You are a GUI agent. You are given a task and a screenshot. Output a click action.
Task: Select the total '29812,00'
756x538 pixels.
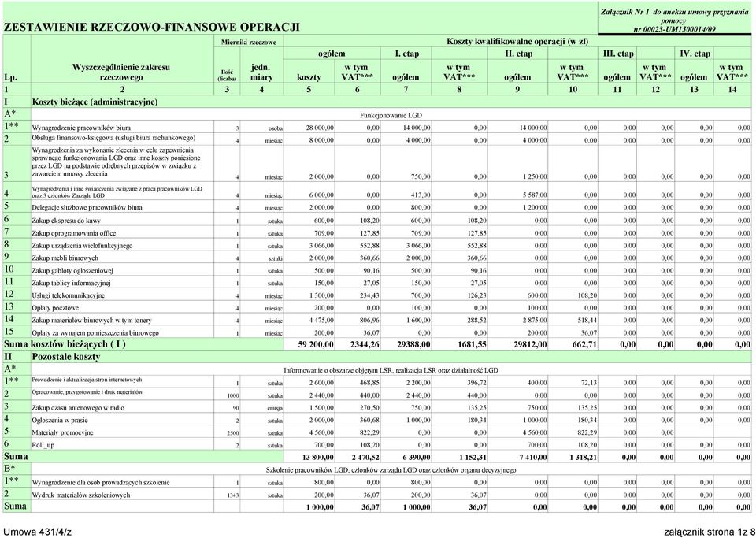[528, 345]
